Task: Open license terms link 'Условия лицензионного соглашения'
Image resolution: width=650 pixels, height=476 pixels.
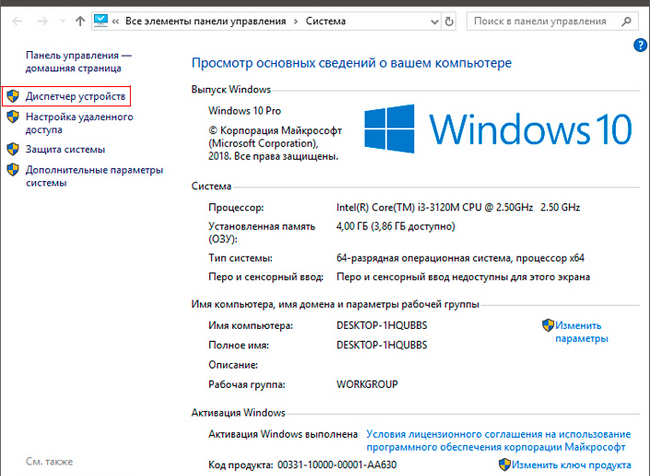Action: pos(498,440)
